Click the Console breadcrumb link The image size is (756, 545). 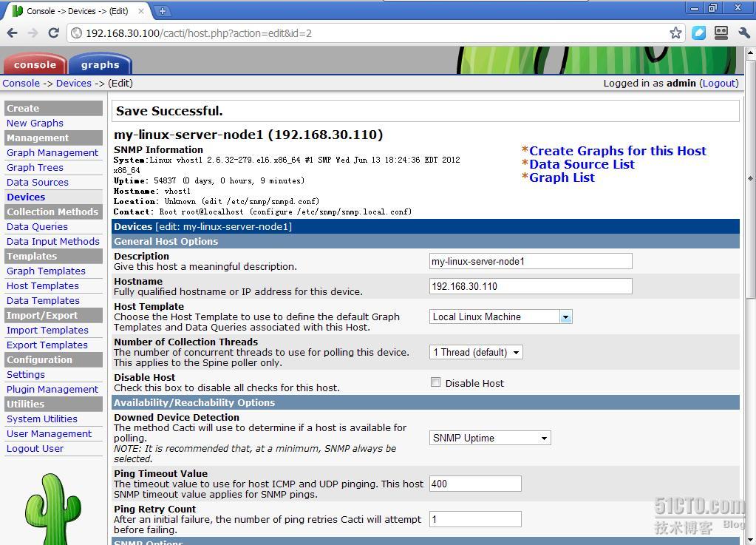tap(21, 83)
